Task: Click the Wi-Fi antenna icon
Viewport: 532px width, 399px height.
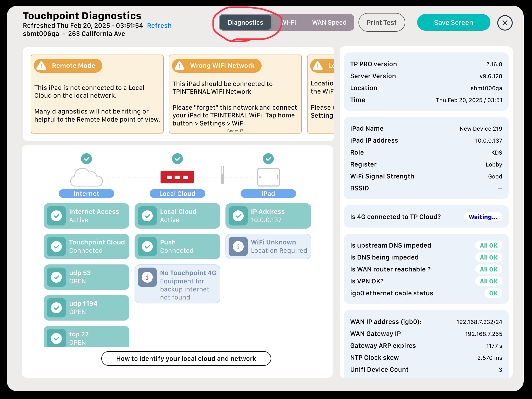Action: coord(222,175)
